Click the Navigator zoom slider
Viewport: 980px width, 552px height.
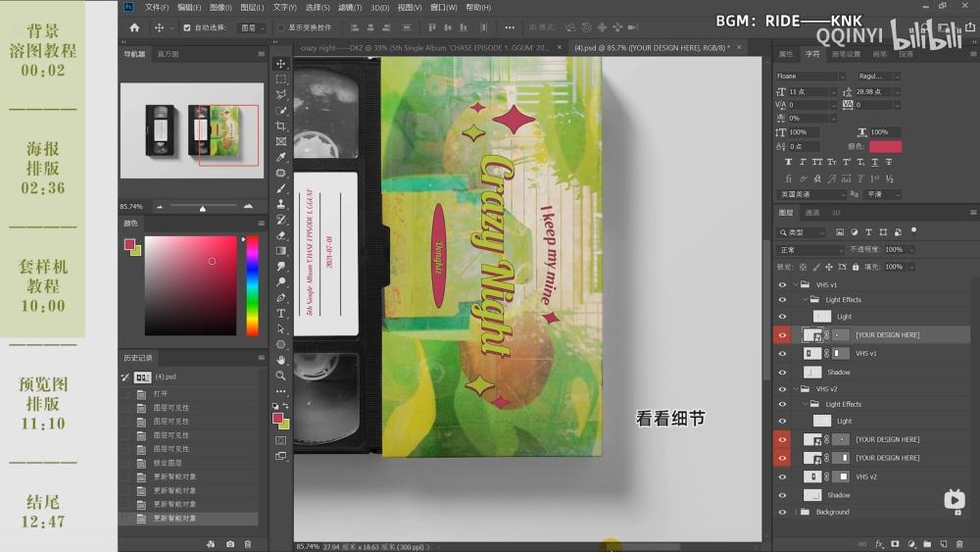[x=203, y=206]
